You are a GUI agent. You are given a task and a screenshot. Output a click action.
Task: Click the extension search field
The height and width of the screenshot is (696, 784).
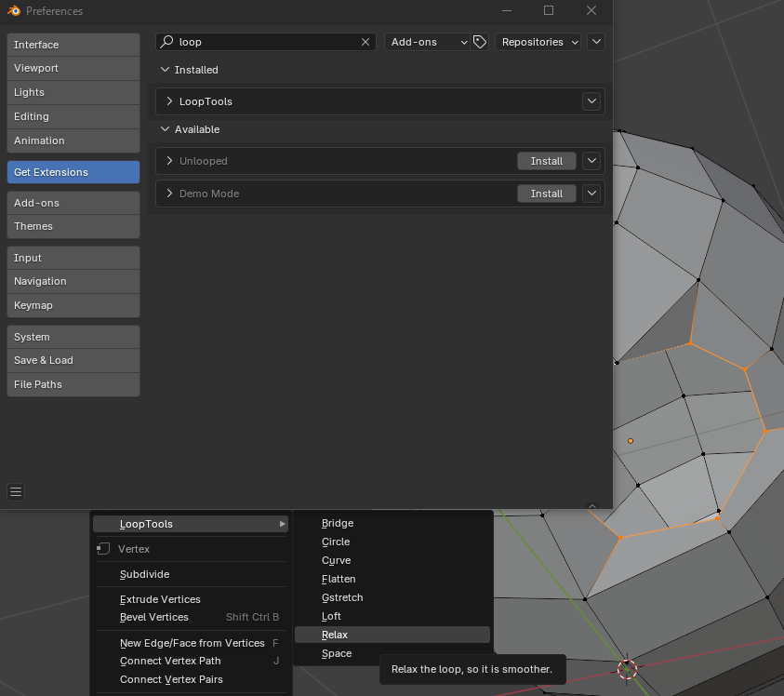(265, 42)
